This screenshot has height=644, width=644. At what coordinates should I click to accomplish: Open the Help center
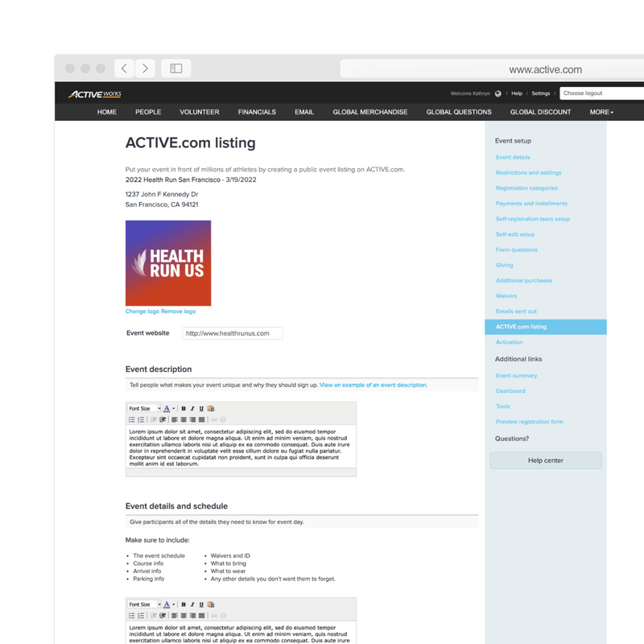545,460
